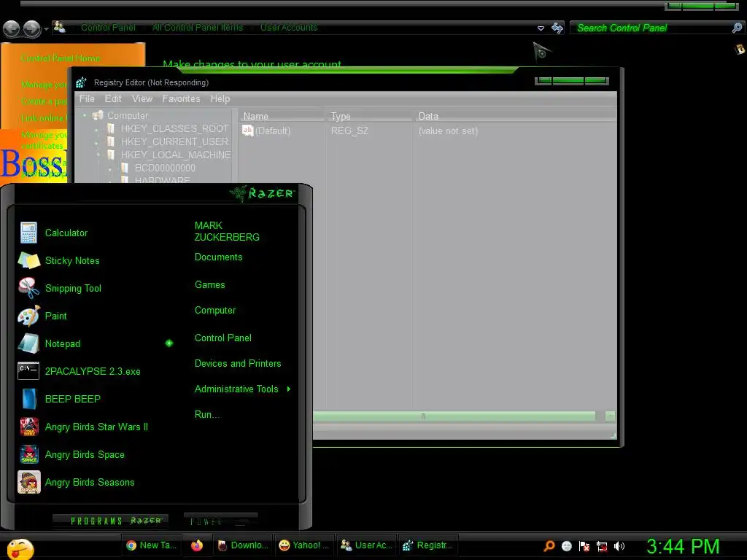Screen dimensions: 747x560
Task: Open Documents from the Start menu
Action: [x=218, y=257]
